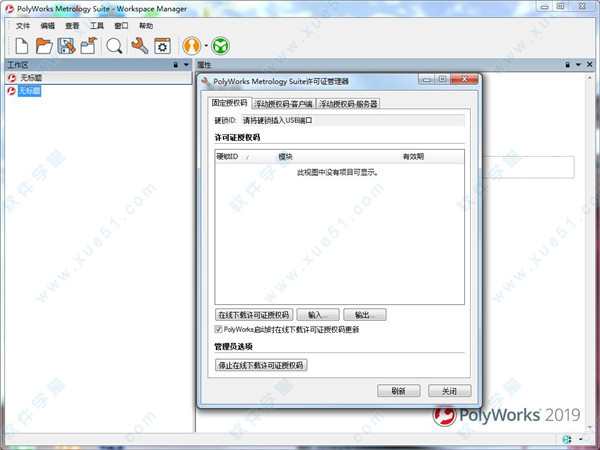Viewport: 600px width, 450px height.
Task: Open the 查看 menu
Action: coord(72,26)
